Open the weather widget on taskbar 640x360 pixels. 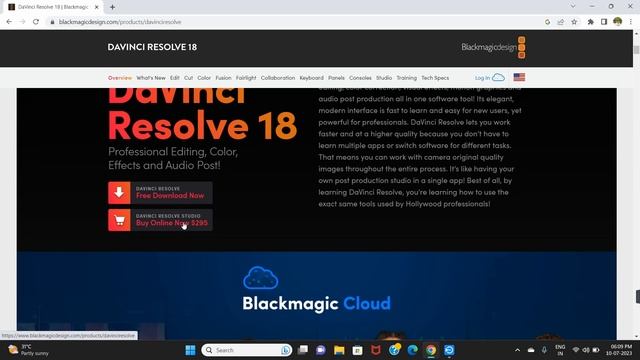[29, 350]
